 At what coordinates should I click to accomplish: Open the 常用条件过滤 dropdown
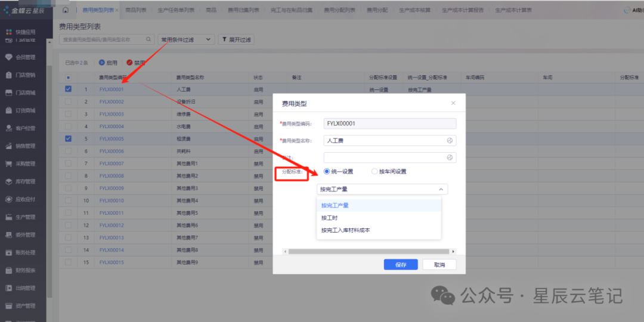pyautogui.click(x=186, y=39)
